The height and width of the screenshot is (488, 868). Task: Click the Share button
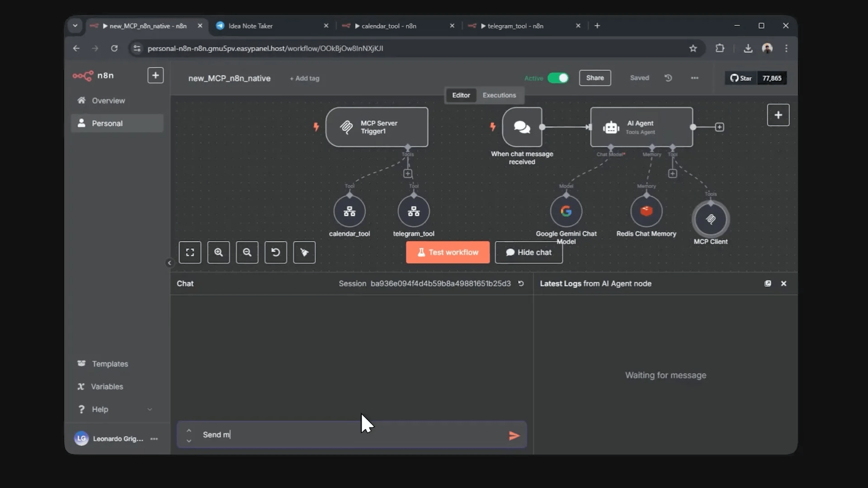(x=595, y=78)
